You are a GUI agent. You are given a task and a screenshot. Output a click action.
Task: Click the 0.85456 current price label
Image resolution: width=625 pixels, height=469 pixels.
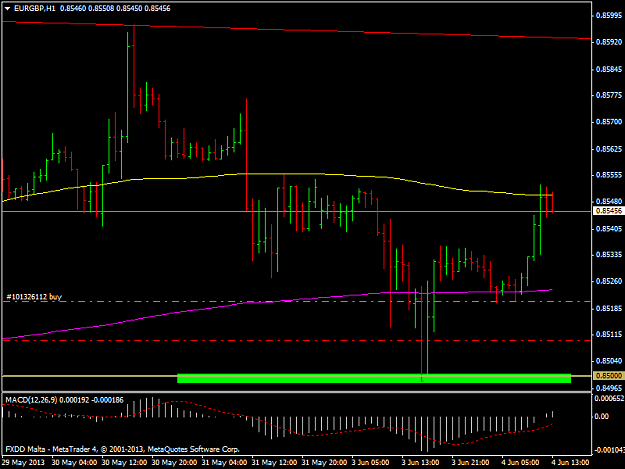click(x=609, y=211)
